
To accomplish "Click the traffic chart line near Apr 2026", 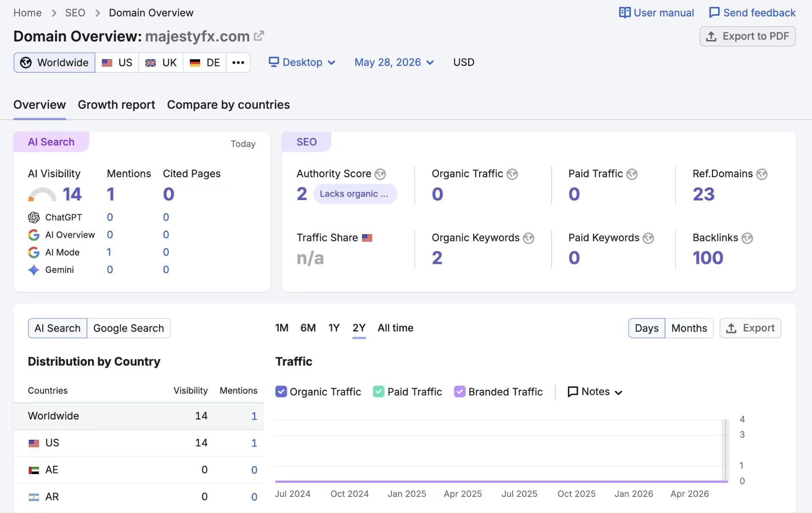I will pos(689,481).
